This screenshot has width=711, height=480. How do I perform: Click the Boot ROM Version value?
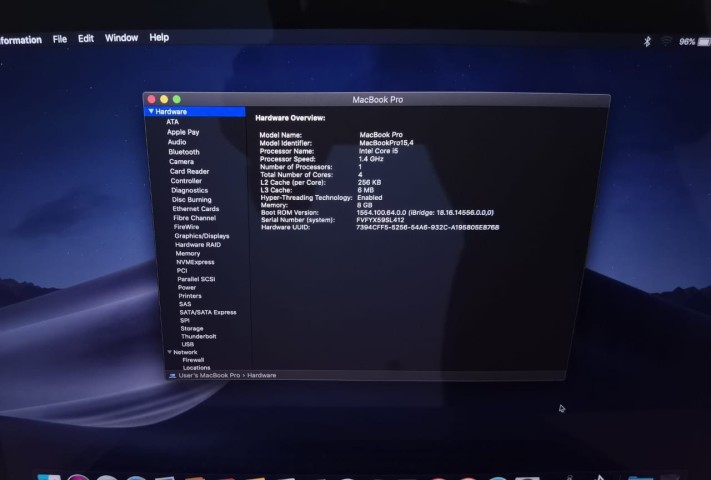point(425,212)
